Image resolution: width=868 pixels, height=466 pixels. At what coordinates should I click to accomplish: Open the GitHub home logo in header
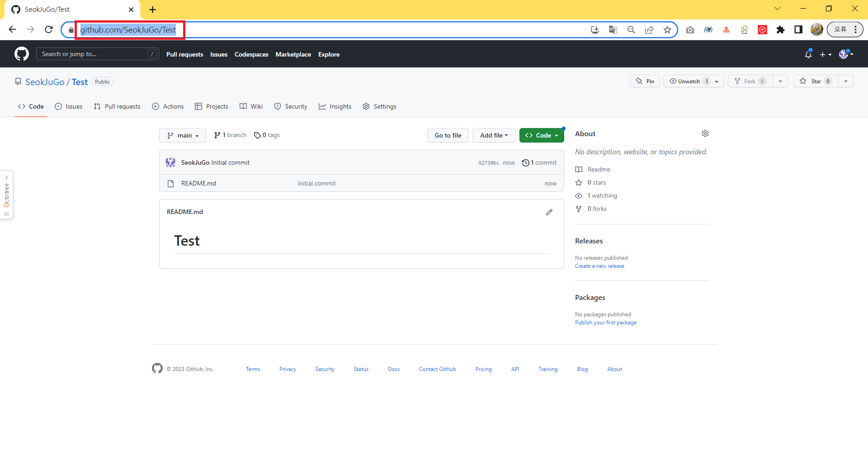21,54
